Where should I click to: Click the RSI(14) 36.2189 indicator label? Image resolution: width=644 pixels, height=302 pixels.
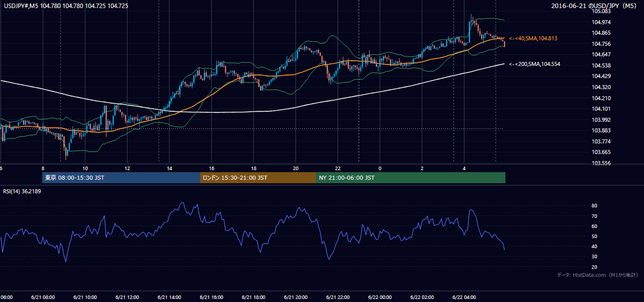click(22, 191)
